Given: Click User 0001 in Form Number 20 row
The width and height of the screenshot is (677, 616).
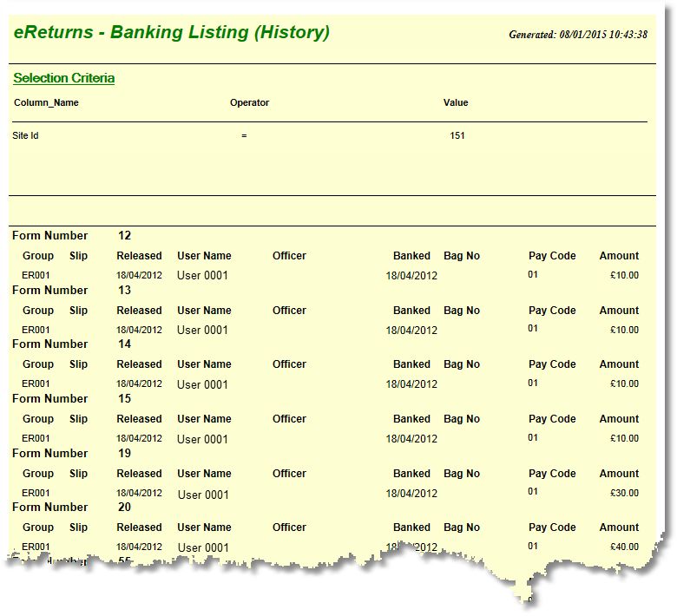Looking at the screenshot, I should (203, 547).
